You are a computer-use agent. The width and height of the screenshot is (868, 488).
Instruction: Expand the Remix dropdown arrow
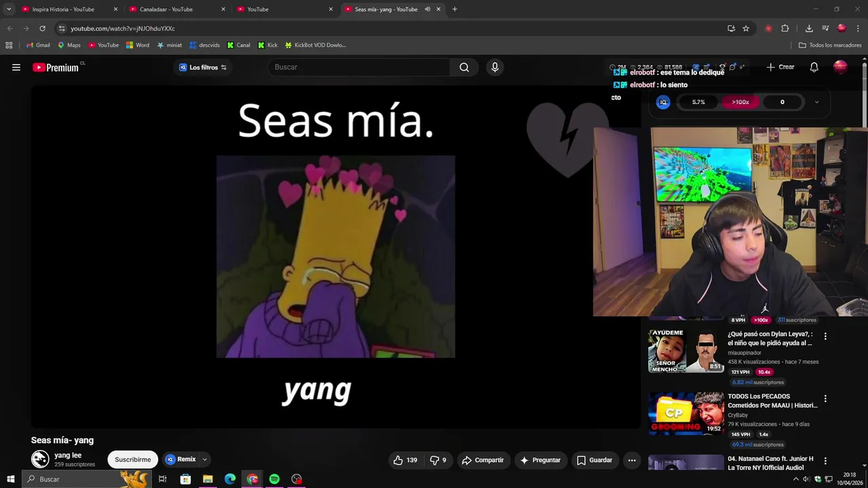204,460
